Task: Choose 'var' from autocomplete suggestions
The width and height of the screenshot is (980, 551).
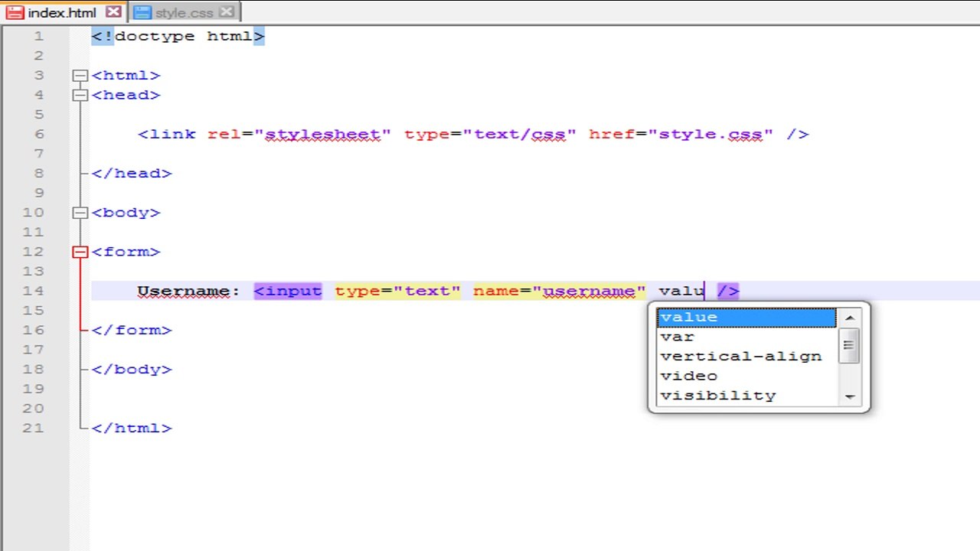Action: point(746,337)
